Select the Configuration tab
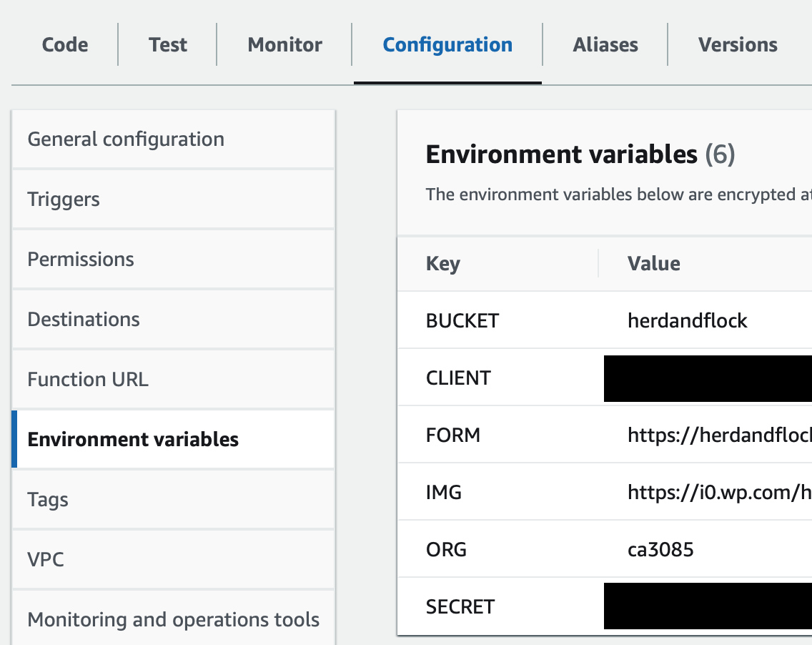 (447, 44)
